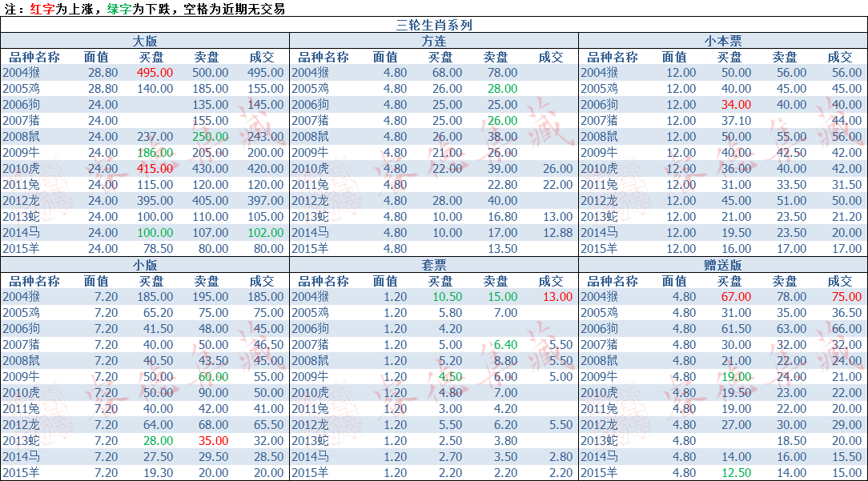Select green 4.50 买盘 for 套票 2009牛
The height and width of the screenshot is (481, 868).
(x=451, y=376)
